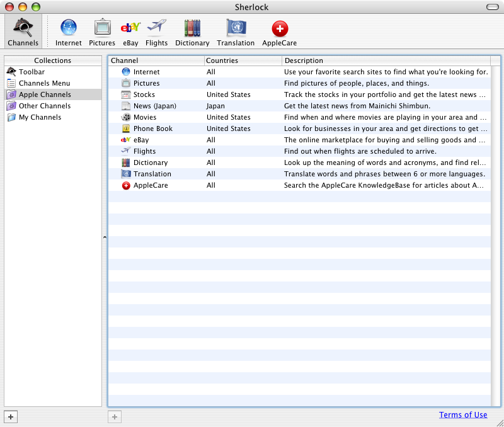504x427 pixels.
Task: Click the Internet globe icon in channel list
Action: tap(126, 72)
